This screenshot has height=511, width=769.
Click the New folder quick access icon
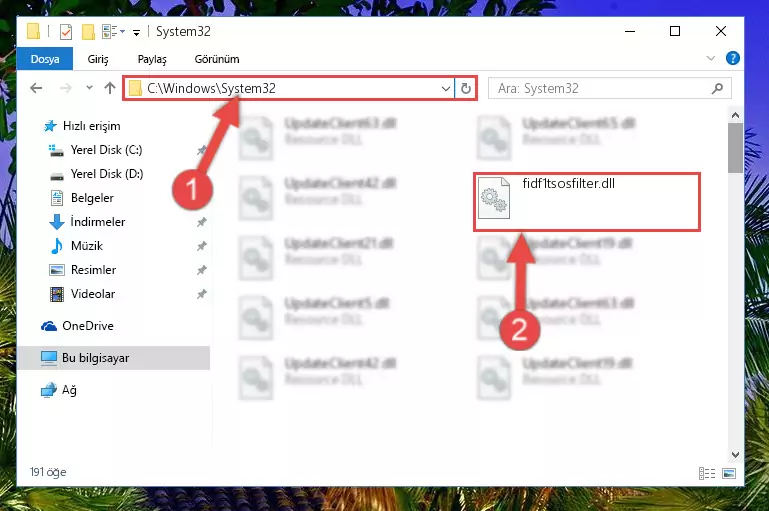[88, 32]
